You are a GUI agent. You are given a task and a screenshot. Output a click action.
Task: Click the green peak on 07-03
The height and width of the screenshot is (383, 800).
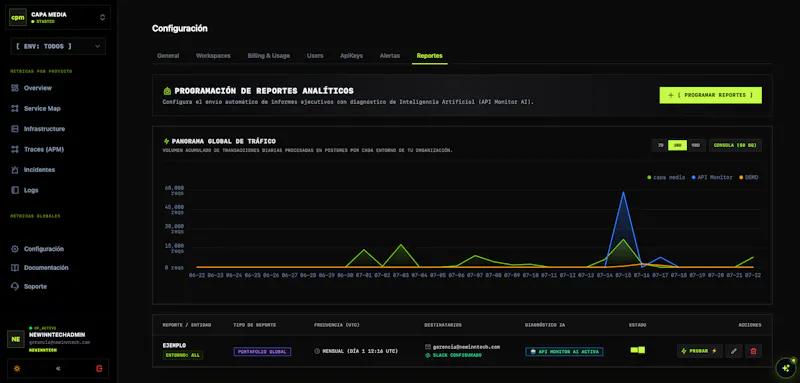(401, 245)
